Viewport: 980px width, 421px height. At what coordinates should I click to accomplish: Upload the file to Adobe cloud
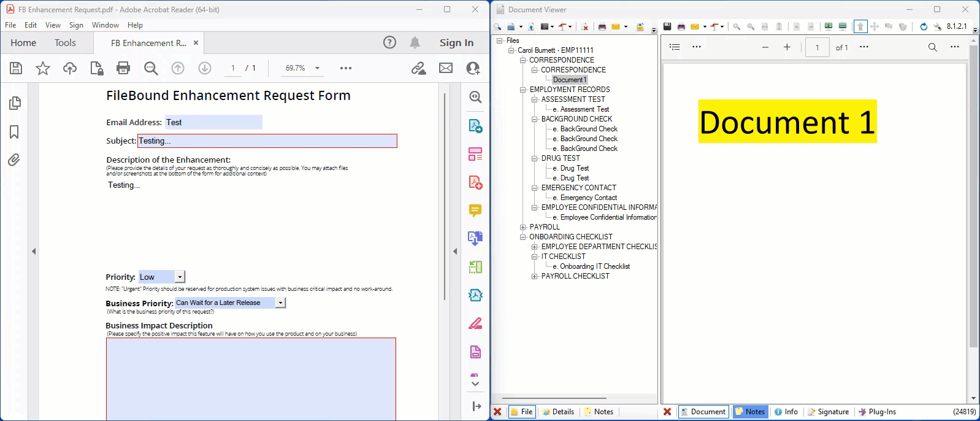coord(70,68)
